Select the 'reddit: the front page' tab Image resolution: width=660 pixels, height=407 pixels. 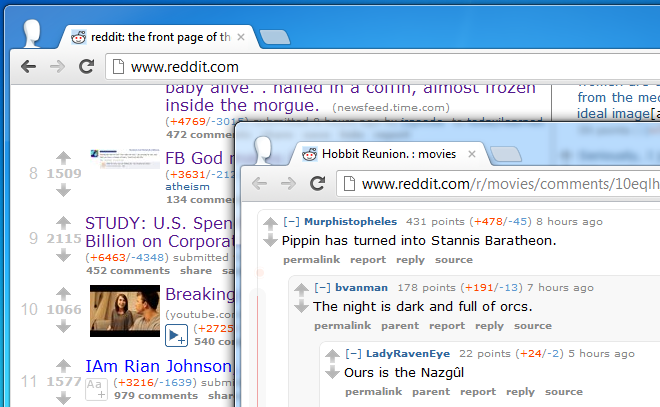click(x=160, y=37)
